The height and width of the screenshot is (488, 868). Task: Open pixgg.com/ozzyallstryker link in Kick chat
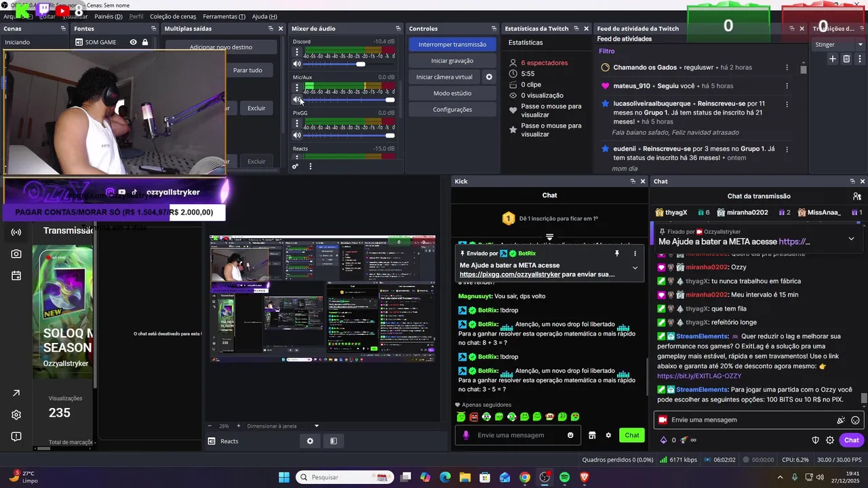click(510, 274)
